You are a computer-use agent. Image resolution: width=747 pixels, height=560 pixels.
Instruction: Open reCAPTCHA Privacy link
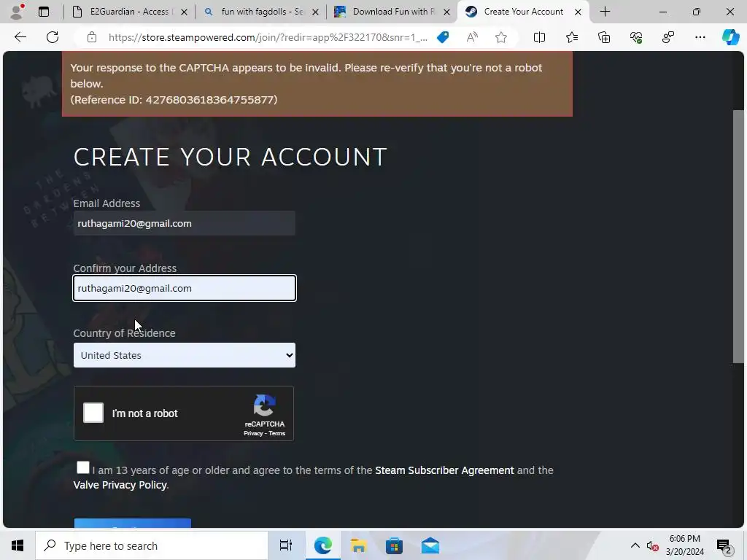(253, 433)
